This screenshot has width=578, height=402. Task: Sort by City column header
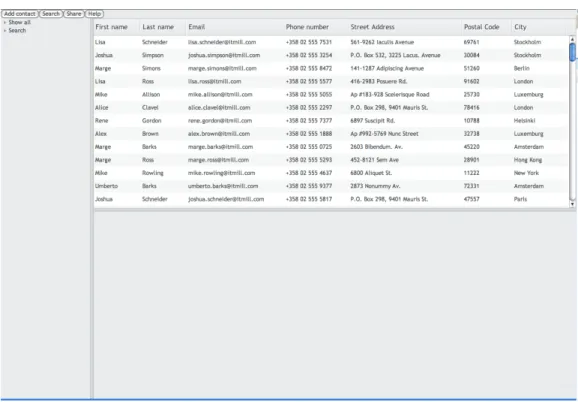pos(520,27)
